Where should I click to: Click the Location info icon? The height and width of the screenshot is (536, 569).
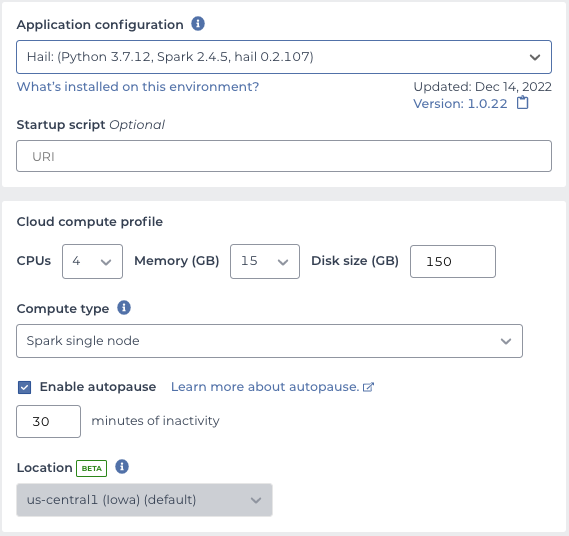[122, 467]
